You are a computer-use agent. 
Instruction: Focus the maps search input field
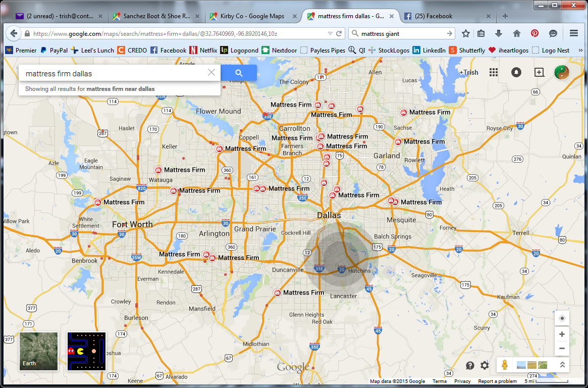click(x=115, y=74)
